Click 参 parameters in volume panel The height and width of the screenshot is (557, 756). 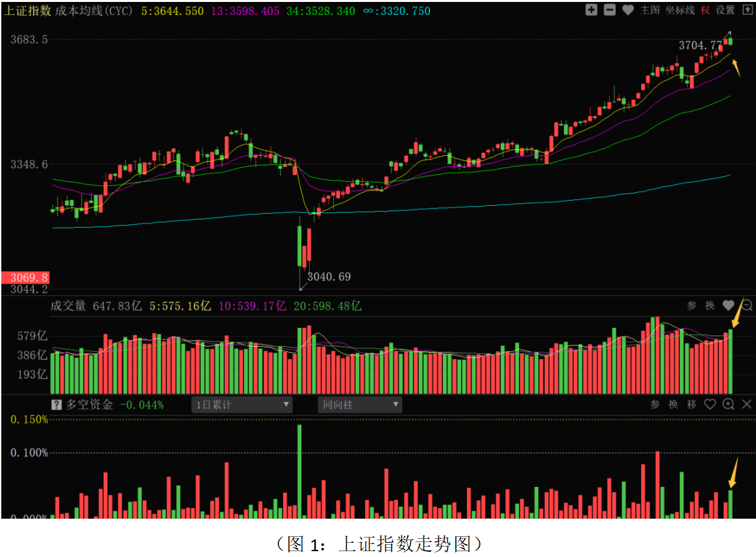(692, 306)
